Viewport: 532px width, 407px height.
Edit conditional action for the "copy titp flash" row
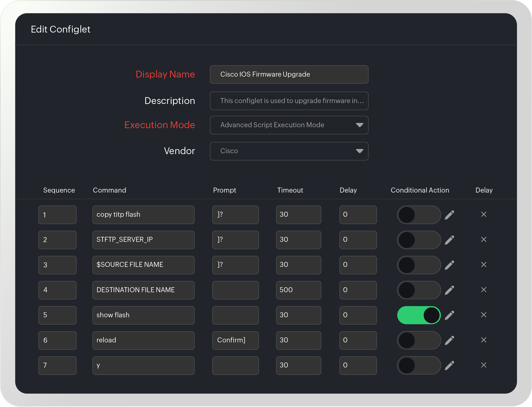[x=450, y=215]
